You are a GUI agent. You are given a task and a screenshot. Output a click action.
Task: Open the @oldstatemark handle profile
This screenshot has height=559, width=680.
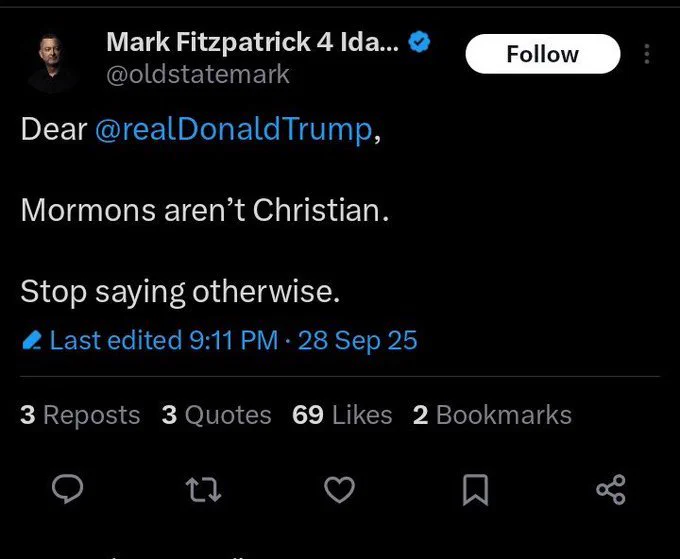pyautogui.click(x=198, y=75)
